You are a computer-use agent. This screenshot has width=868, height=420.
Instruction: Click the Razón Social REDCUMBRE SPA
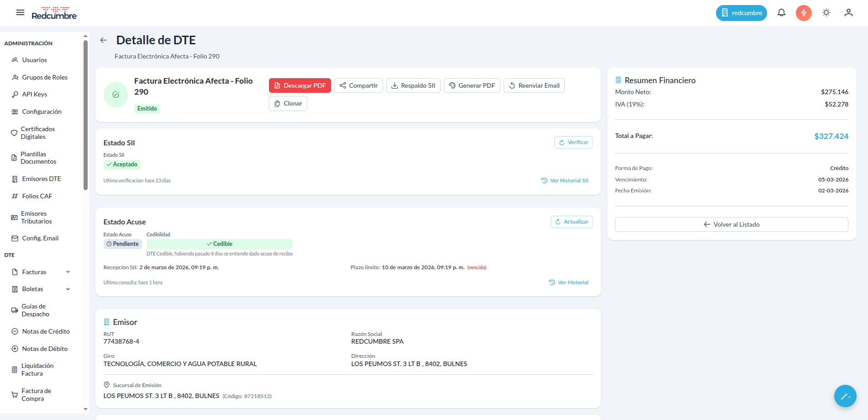click(377, 341)
